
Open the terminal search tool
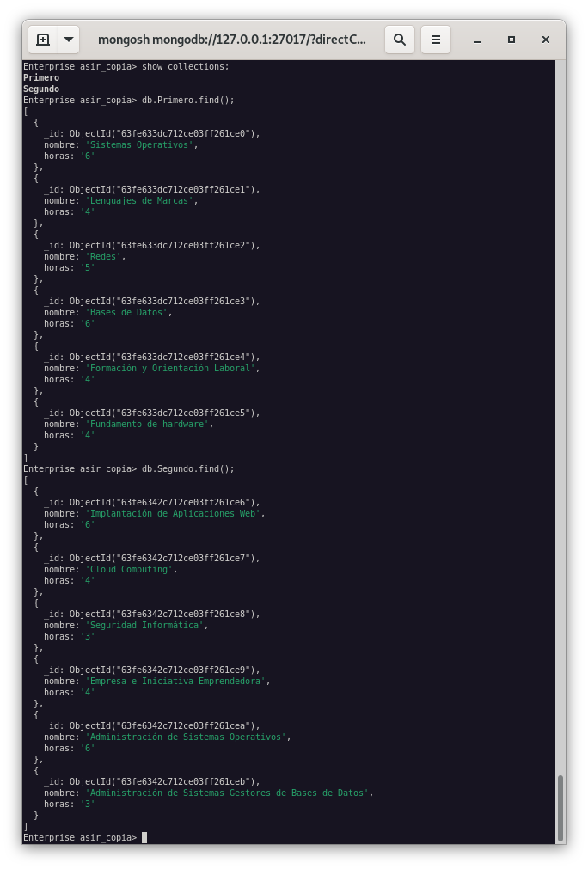[x=400, y=40]
